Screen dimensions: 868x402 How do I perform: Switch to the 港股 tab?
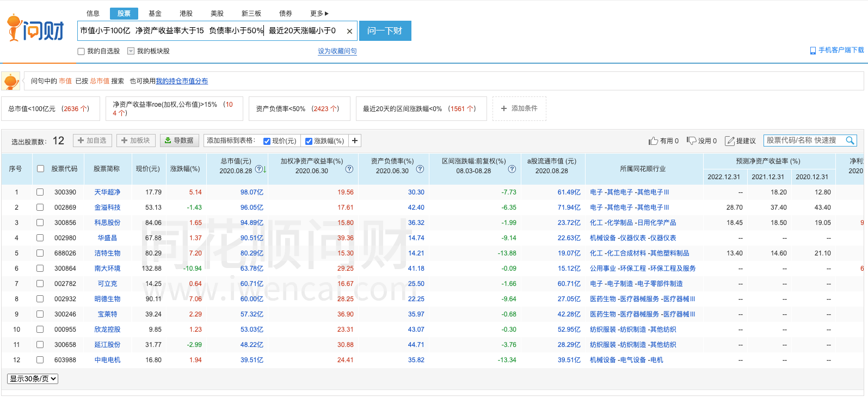186,14
